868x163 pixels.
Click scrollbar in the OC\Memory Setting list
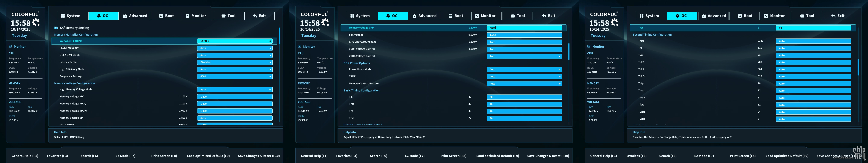point(279,35)
